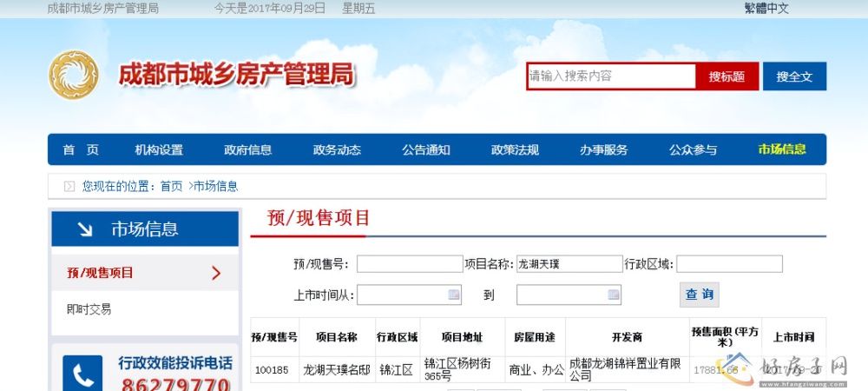Open the start date calendar picker icon
Screen dimensions: 868x391
click(x=454, y=295)
